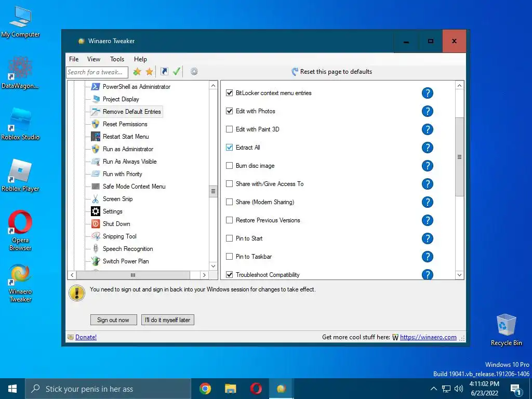This screenshot has height=399, width=532.
Task: Check Burn disc image
Action: (x=229, y=166)
